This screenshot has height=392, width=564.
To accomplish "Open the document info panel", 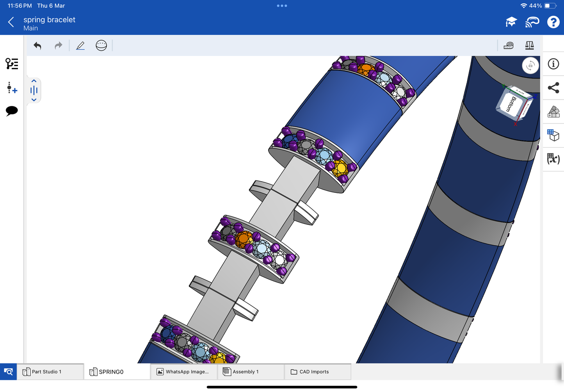I will (553, 64).
